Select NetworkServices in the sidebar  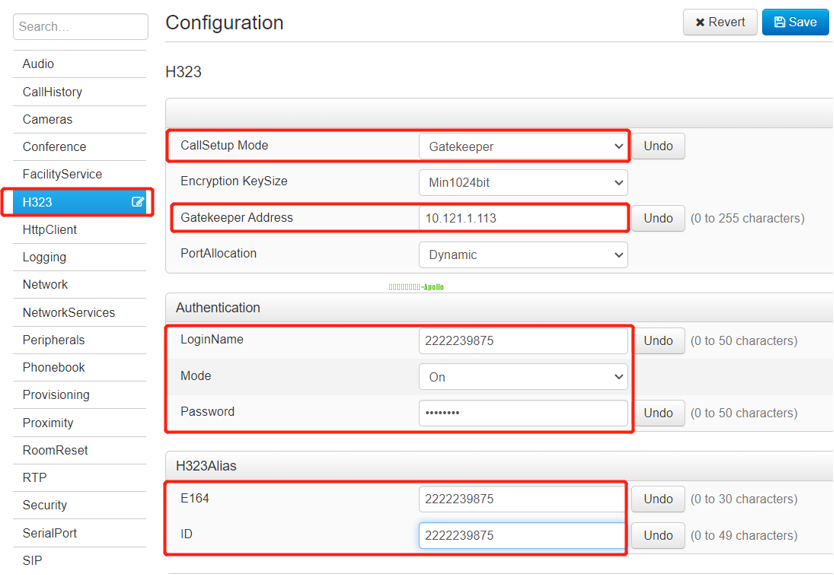(69, 312)
